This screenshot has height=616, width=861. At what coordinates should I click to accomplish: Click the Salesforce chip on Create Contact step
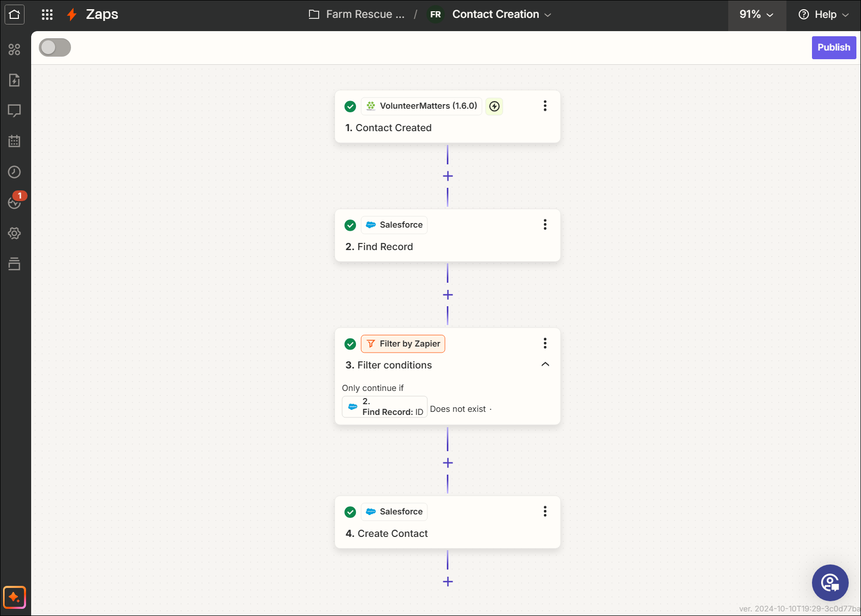point(394,512)
